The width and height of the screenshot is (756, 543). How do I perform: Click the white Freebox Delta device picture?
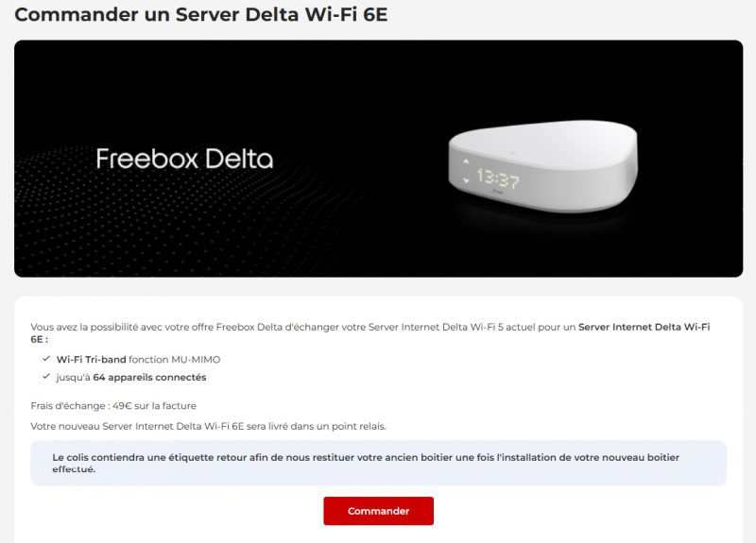pyautogui.click(x=543, y=166)
